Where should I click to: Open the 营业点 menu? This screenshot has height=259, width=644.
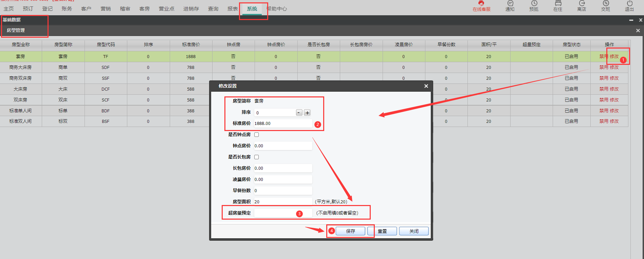point(167,9)
